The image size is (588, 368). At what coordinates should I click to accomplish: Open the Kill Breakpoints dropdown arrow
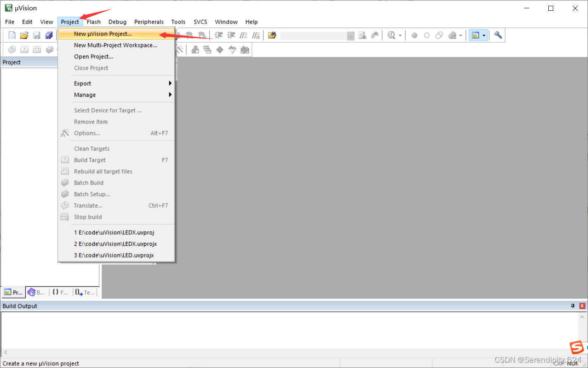pos(461,36)
